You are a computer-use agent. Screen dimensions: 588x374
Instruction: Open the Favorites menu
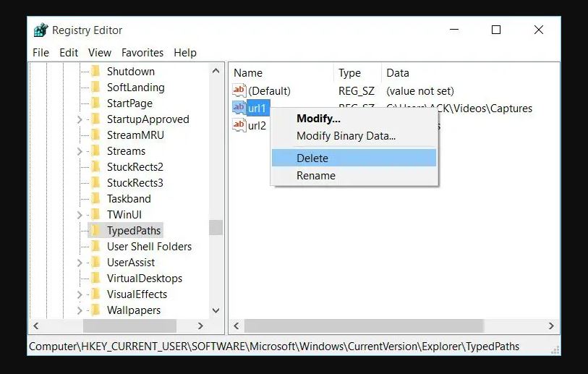tap(142, 53)
